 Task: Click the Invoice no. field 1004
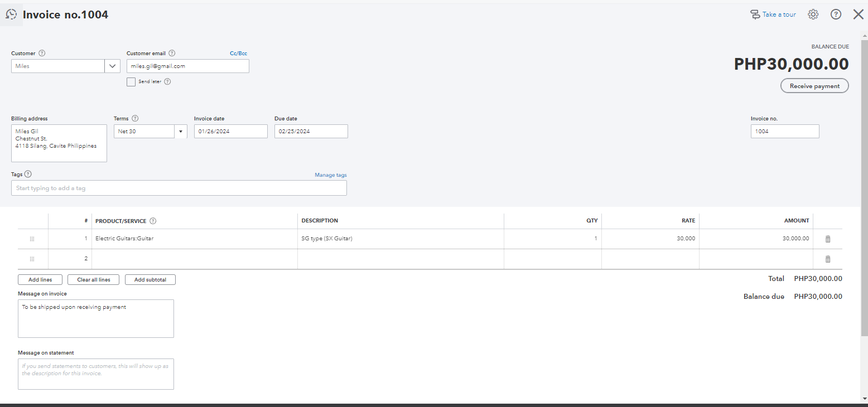click(x=785, y=131)
